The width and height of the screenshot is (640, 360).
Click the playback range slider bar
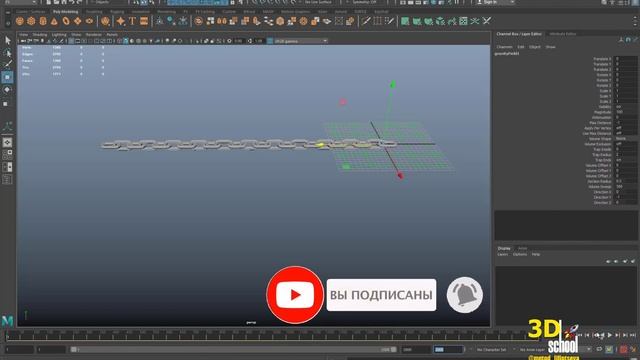click(x=233, y=350)
